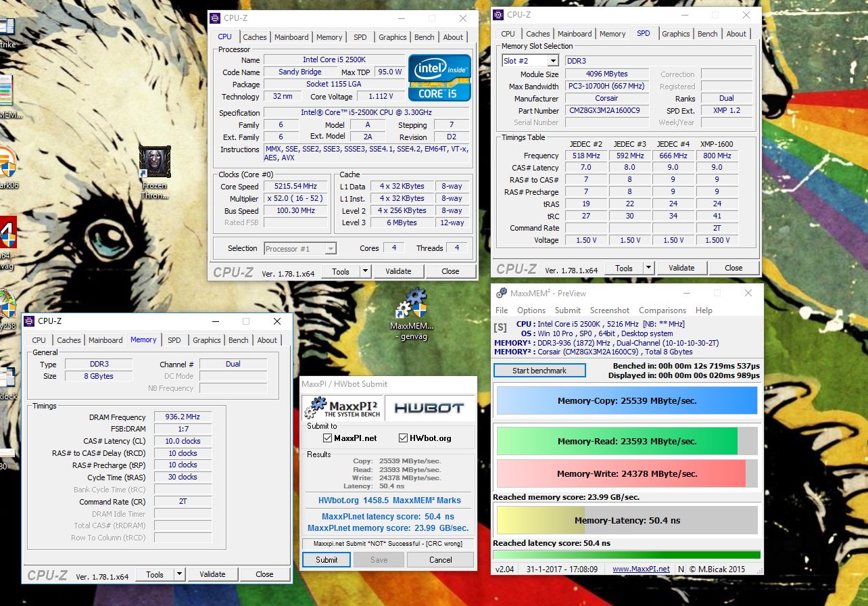The width and height of the screenshot is (868, 606).
Task: Click Close button in CPU-Z SPD window
Action: [x=733, y=268]
